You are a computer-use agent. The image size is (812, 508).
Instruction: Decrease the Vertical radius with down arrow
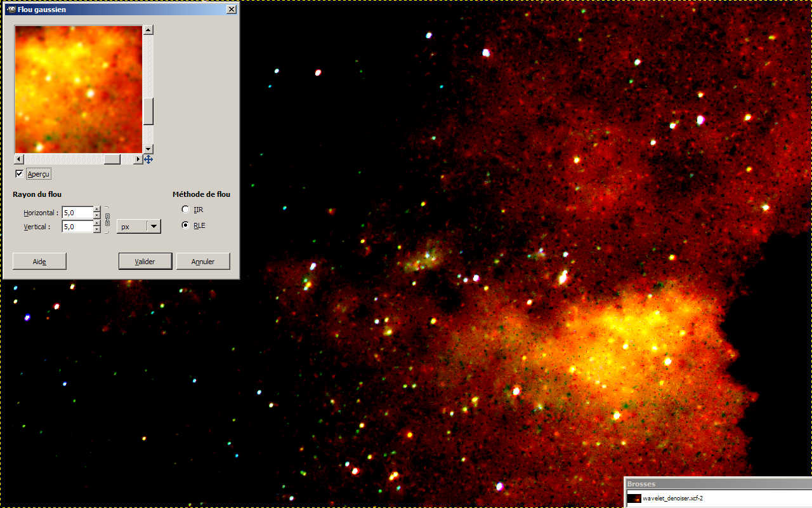pos(97,230)
